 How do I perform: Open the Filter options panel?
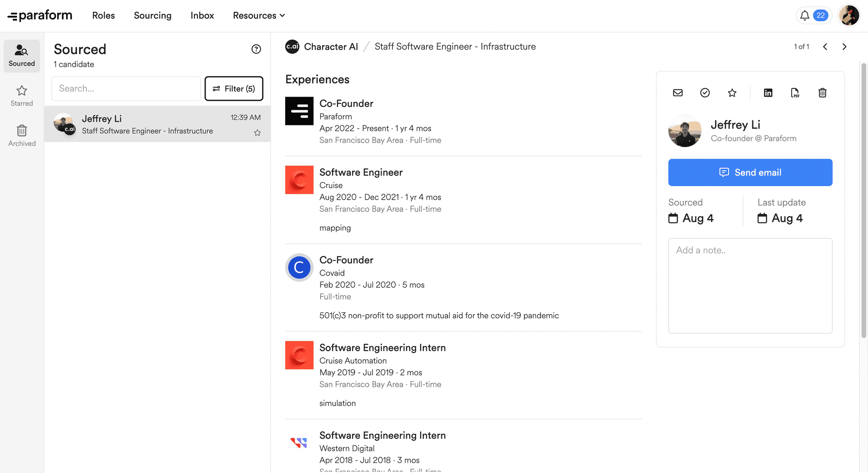pyautogui.click(x=234, y=89)
